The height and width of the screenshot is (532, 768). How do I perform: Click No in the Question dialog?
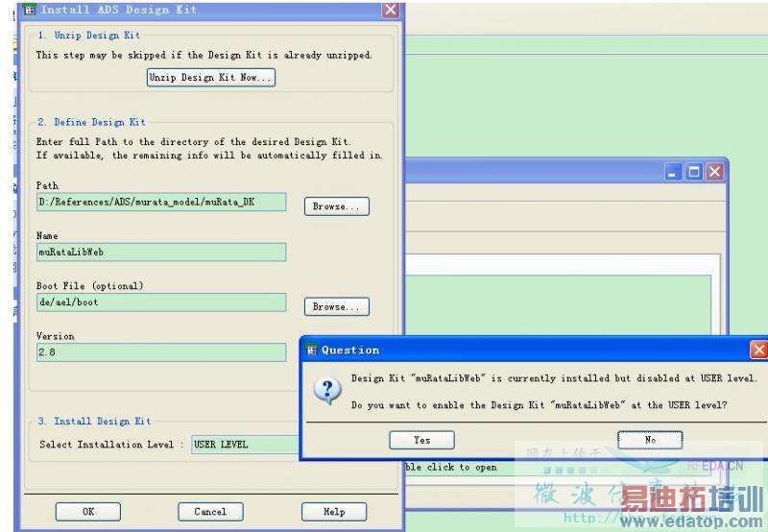pyautogui.click(x=650, y=440)
